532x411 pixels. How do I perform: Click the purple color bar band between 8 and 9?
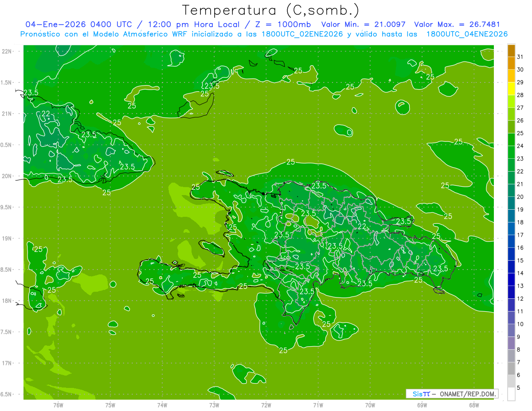pos(511,343)
